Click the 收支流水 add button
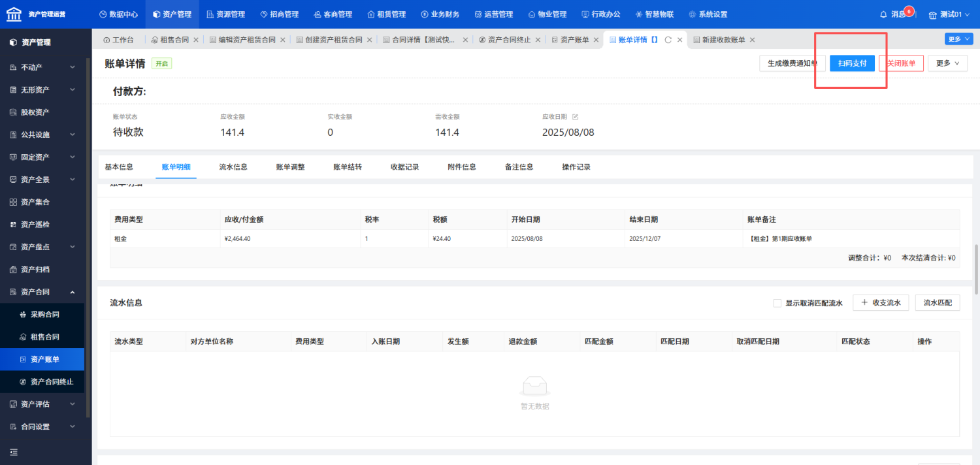The image size is (980, 465). pos(881,302)
